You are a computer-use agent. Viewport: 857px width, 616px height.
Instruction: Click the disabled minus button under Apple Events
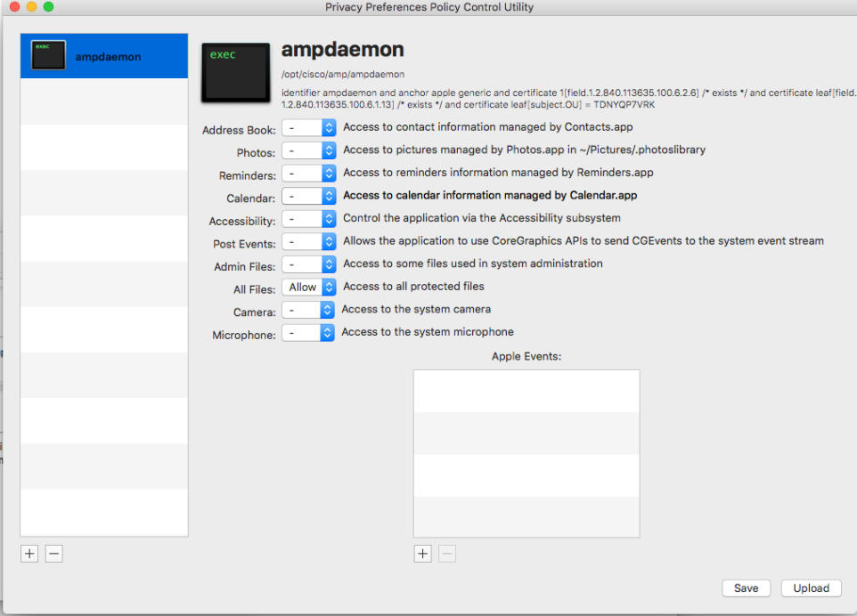point(447,554)
